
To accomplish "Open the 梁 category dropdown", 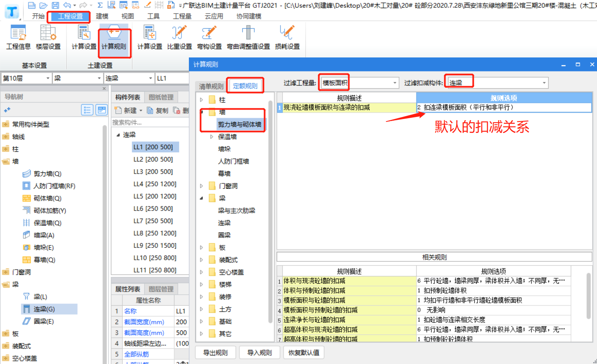I will click(x=99, y=78).
